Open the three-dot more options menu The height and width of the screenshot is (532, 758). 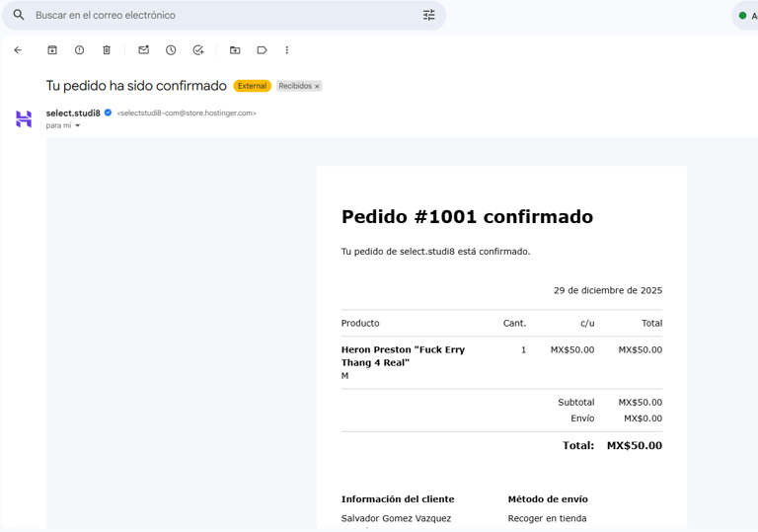coord(286,49)
